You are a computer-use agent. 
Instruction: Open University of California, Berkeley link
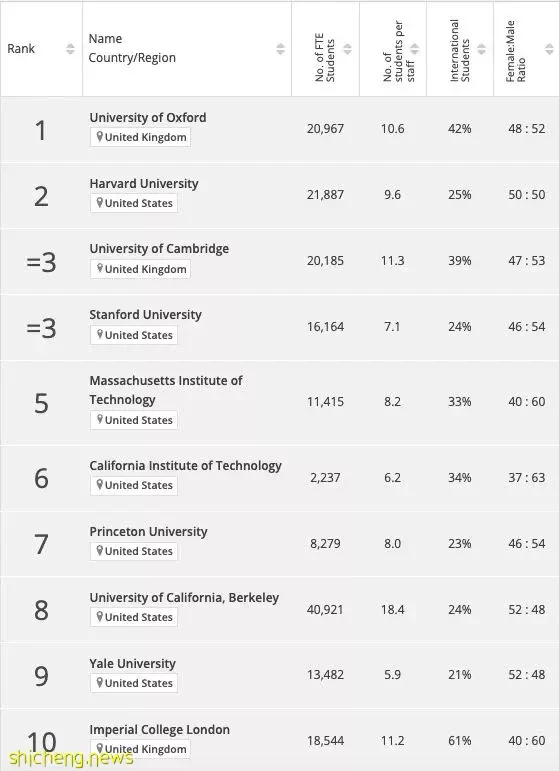[x=184, y=597]
